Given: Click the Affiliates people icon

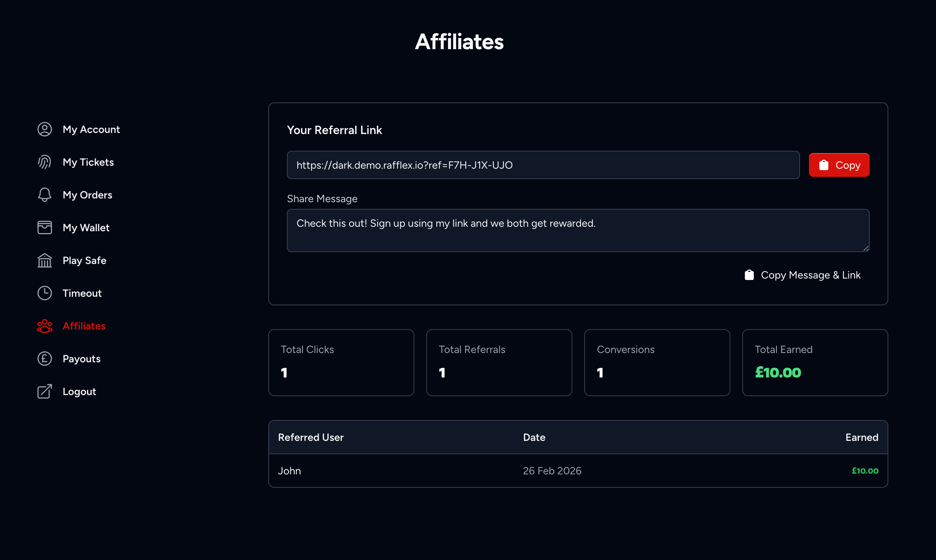Looking at the screenshot, I should point(45,326).
